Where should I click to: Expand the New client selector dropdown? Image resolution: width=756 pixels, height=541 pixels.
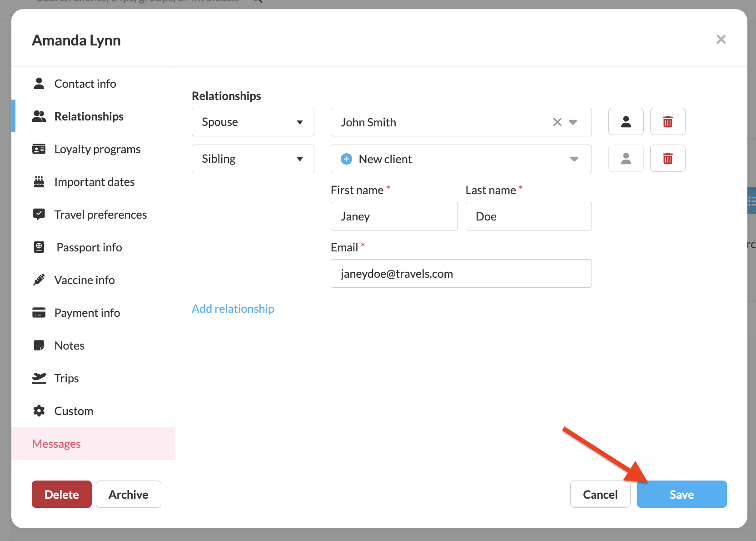pyautogui.click(x=574, y=159)
